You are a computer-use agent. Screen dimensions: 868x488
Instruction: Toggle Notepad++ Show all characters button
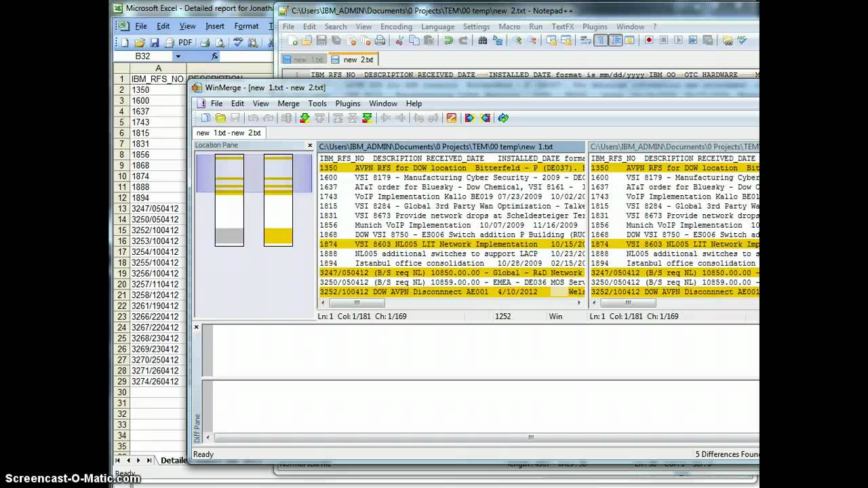click(x=600, y=41)
